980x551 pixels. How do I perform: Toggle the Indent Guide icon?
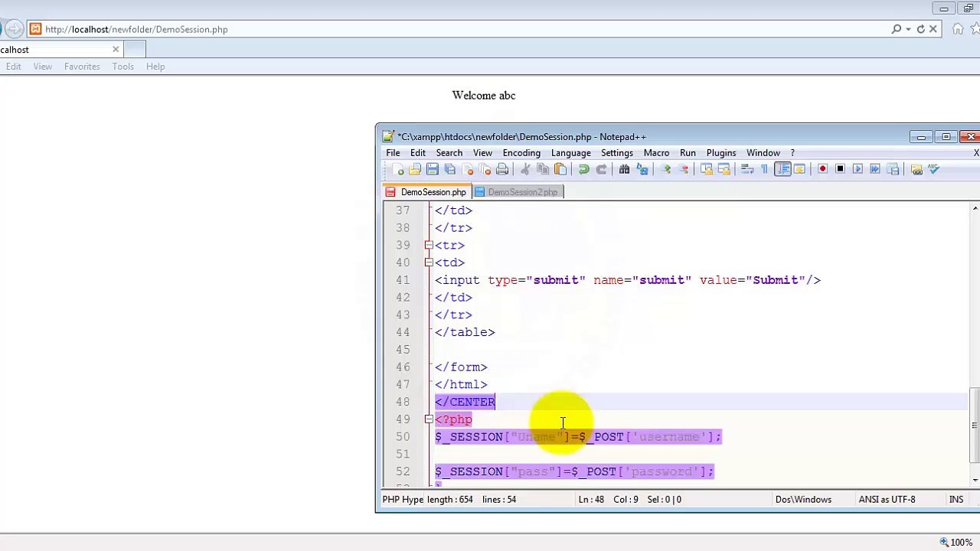tap(782, 169)
